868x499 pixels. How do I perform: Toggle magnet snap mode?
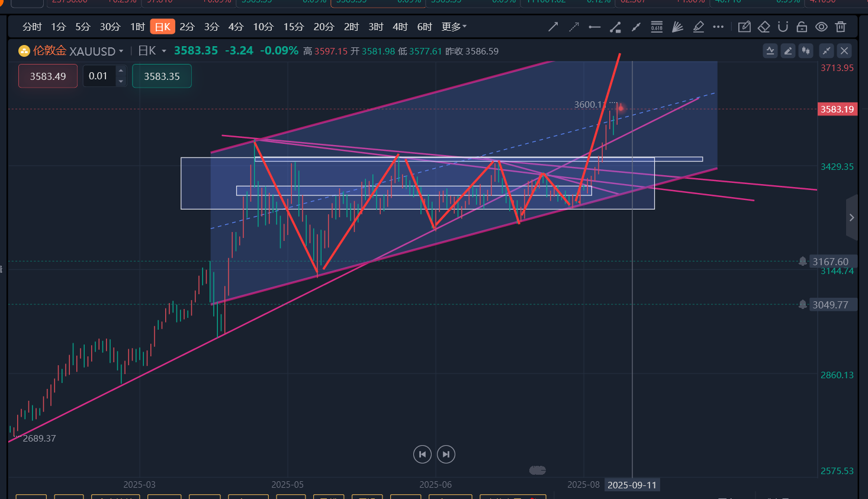tap(783, 27)
